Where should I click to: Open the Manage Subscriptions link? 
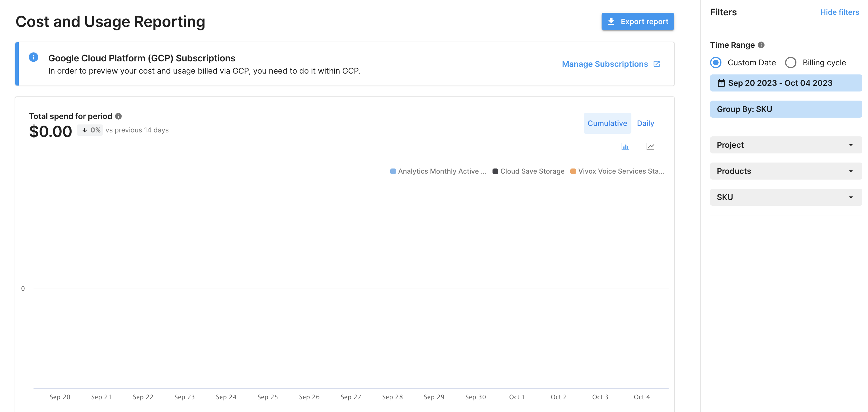pyautogui.click(x=604, y=64)
